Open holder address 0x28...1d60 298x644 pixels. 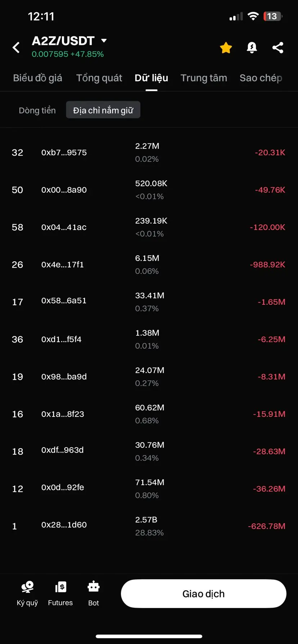pos(64,525)
